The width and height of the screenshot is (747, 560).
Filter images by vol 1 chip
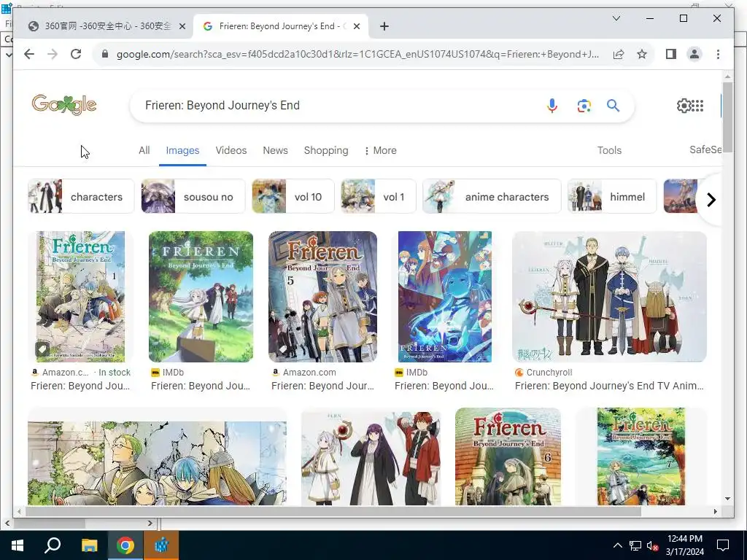point(379,196)
